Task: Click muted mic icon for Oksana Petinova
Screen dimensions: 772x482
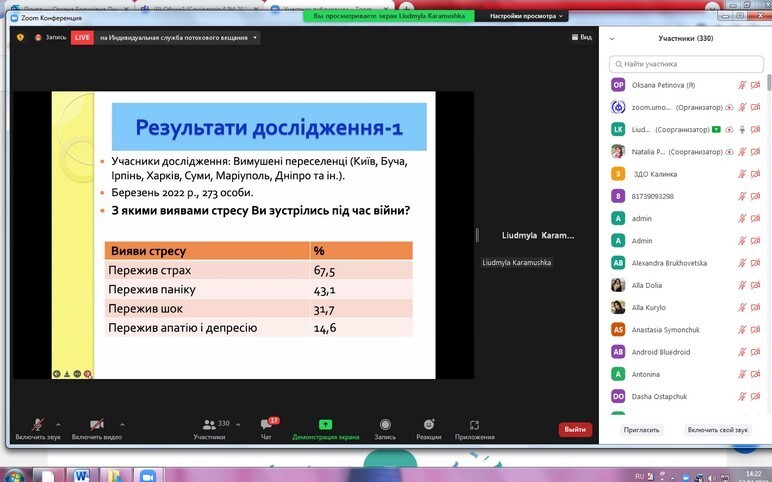Action: point(742,85)
